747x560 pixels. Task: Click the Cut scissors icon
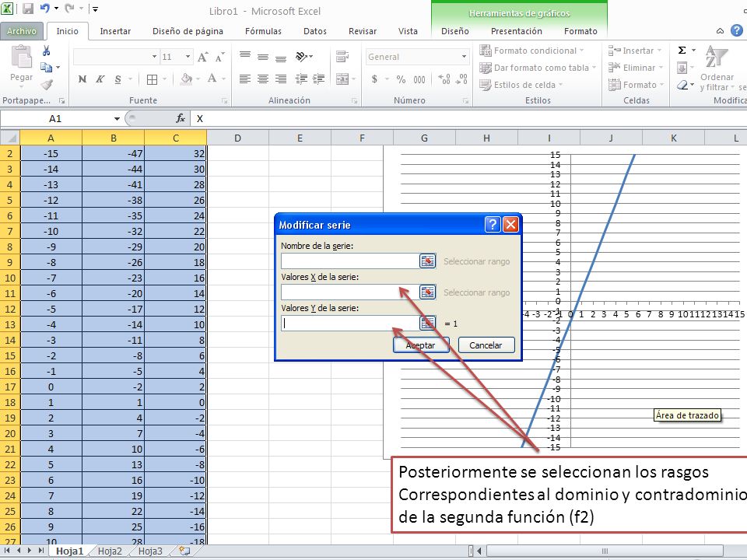click(x=46, y=51)
